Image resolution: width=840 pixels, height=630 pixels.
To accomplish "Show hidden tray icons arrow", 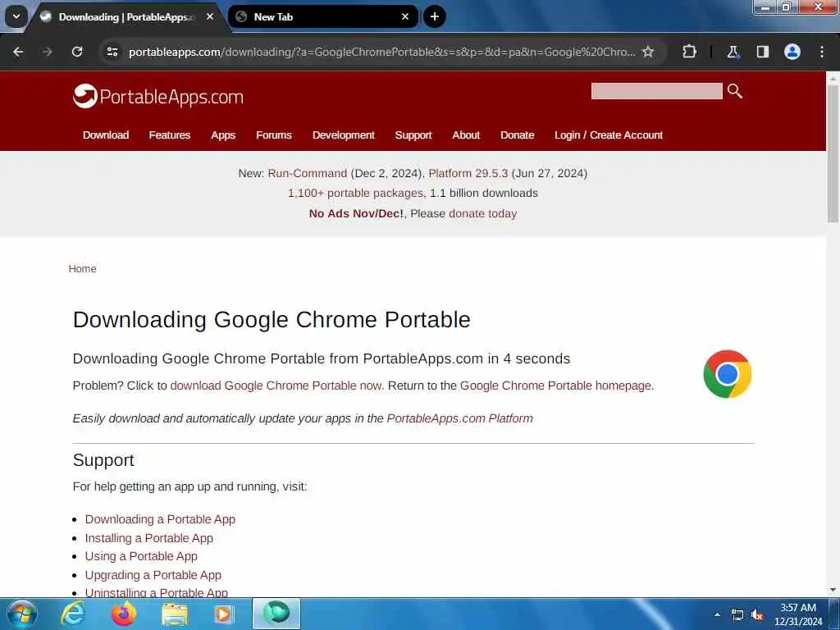I will (717, 614).
